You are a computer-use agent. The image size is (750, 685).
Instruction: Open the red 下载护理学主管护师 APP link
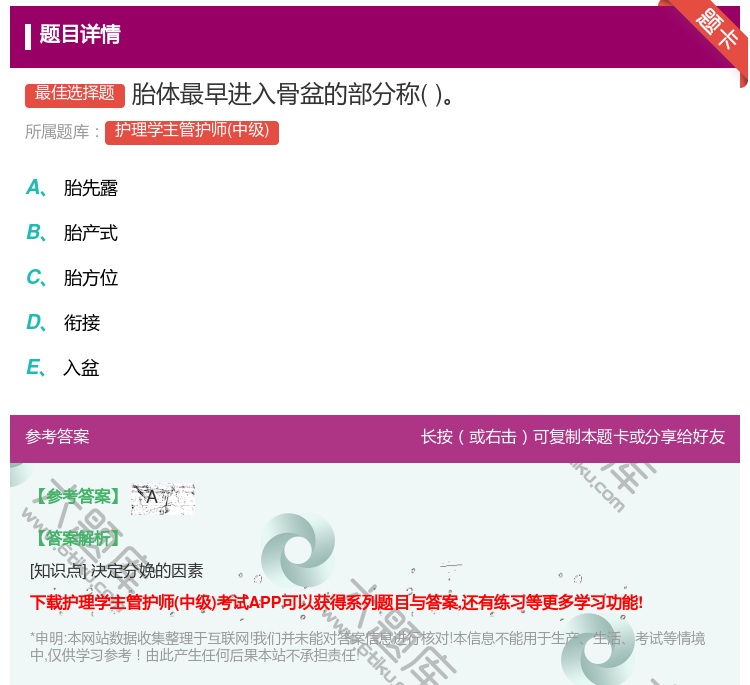[x=336, y=602]
